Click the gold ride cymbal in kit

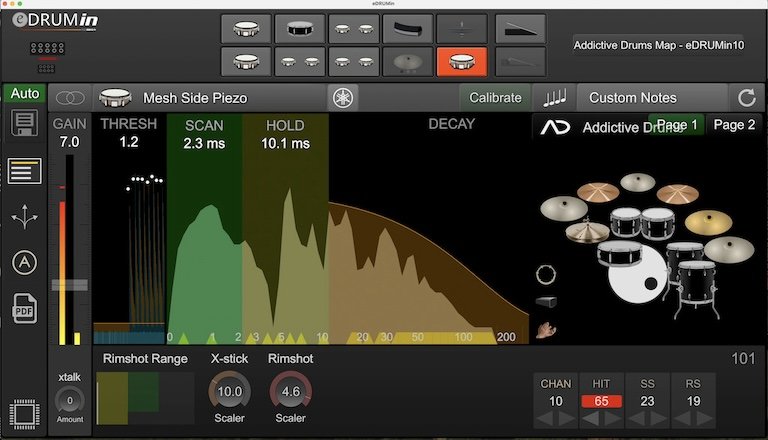[x=708, y=222]
